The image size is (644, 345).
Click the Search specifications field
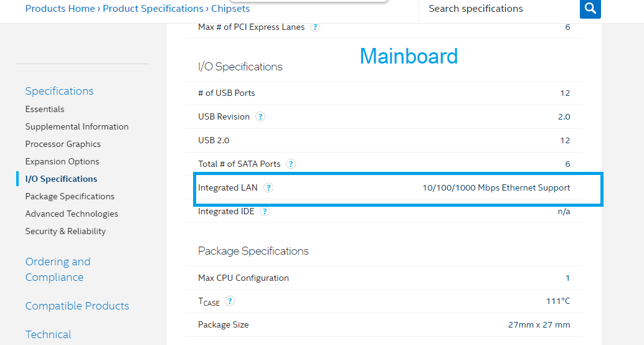click(x=499, y=9)
